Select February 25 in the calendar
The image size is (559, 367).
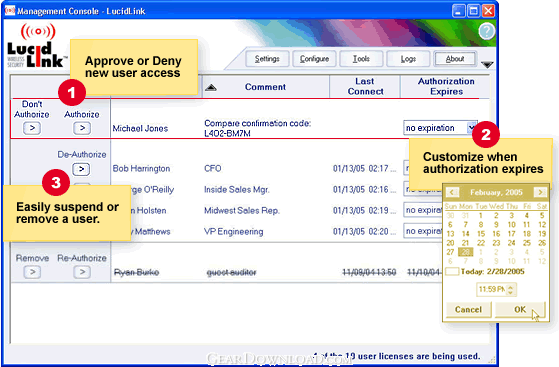527,243
